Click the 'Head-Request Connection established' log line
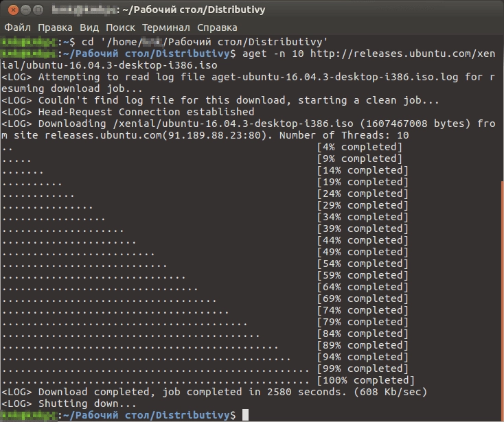This screenshot has height=422, width=504. (128, 112)
